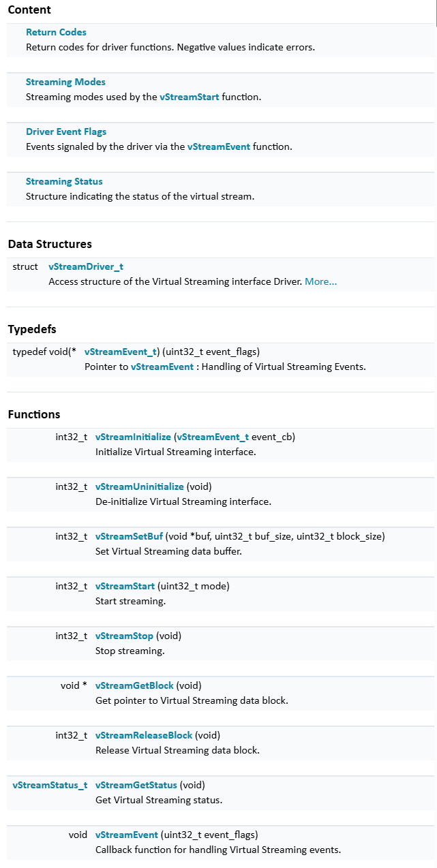The width and height of the screenshot is (437, 868).
Task: Click the More... link for vStreamDriver_t
Action: pos(320,281)
